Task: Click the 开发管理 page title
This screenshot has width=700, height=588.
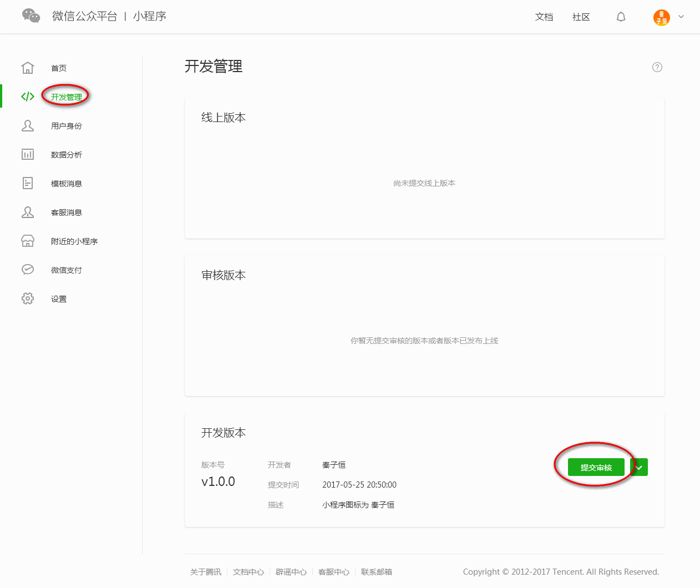Action: click(x=214, y=67)
